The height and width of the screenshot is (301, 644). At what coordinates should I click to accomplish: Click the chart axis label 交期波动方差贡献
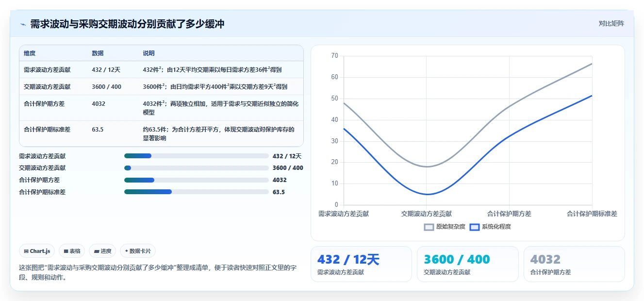[x=427, y=214]
